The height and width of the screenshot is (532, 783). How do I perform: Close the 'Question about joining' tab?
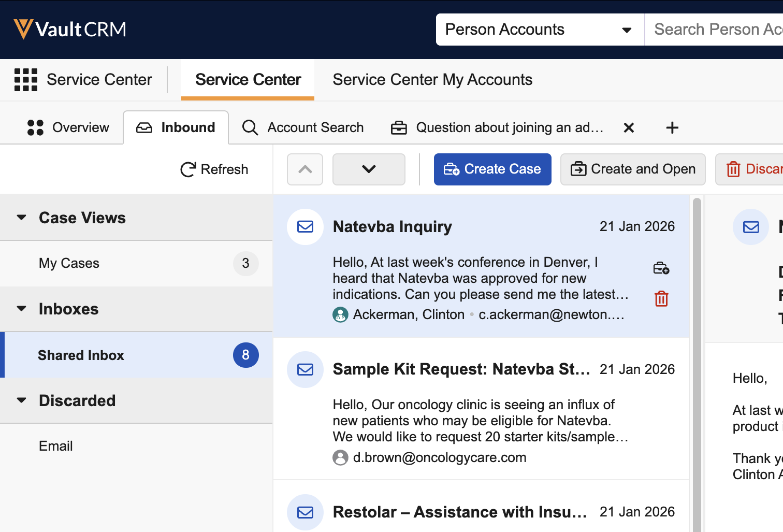(629, 128)
